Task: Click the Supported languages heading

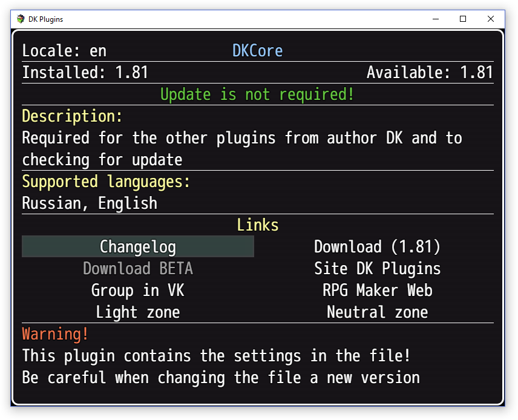Action: (106, 182)
